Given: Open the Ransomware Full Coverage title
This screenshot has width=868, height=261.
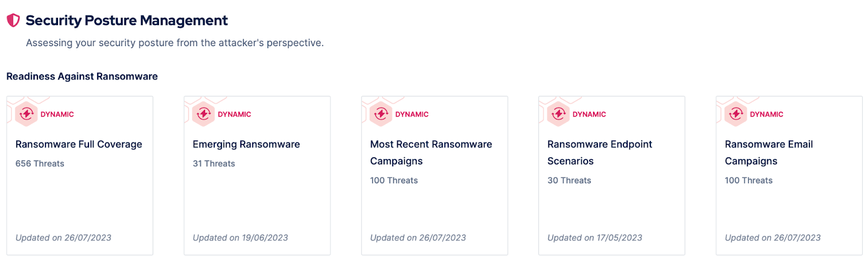Looking at the screenshot, I should click(x=79, y=144).
